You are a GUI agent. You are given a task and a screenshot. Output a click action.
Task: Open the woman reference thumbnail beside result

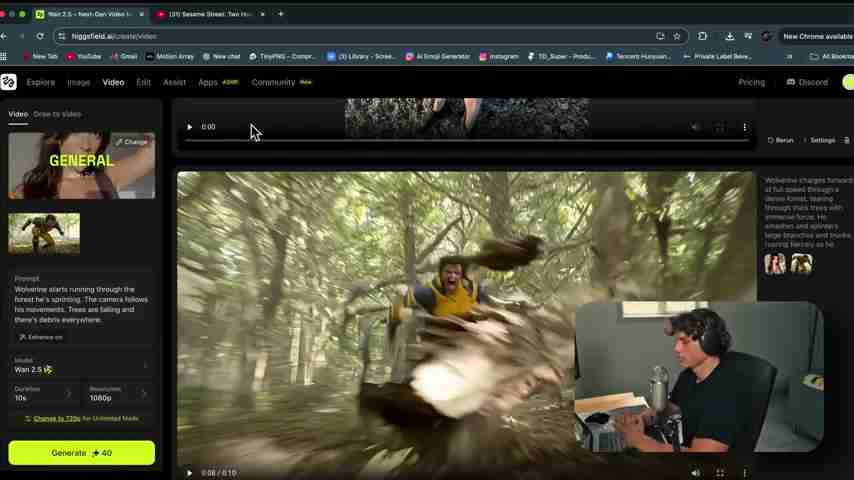(774, 264)
